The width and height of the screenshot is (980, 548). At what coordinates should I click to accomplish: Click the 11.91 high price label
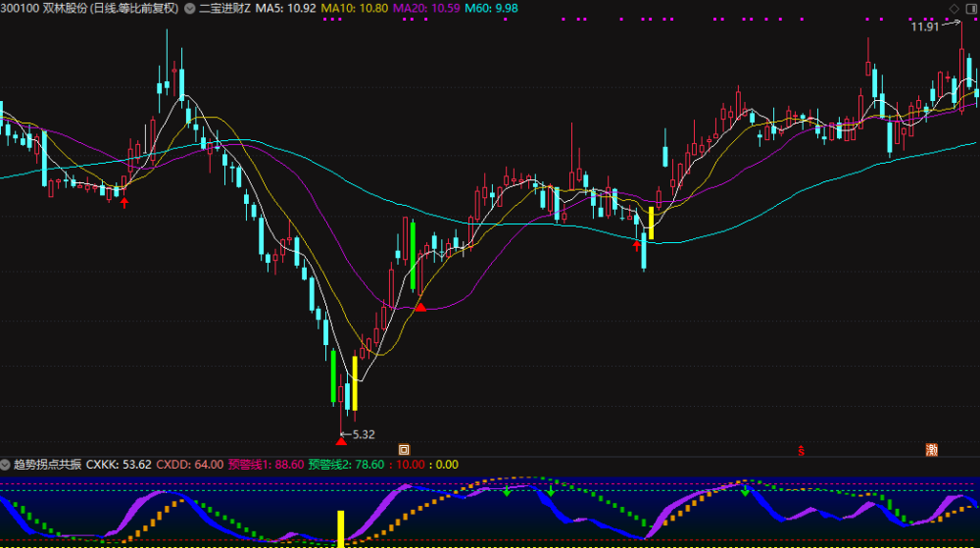click(x=924, y=26)
